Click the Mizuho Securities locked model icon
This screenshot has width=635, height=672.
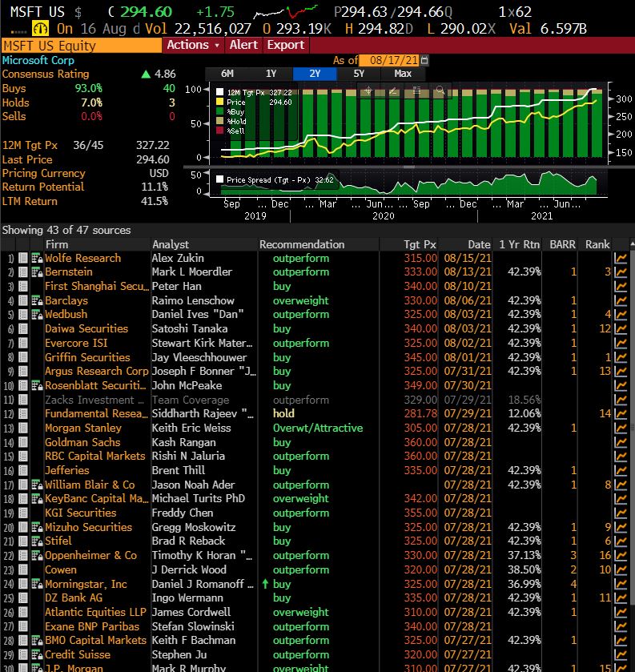pos(37,527)
